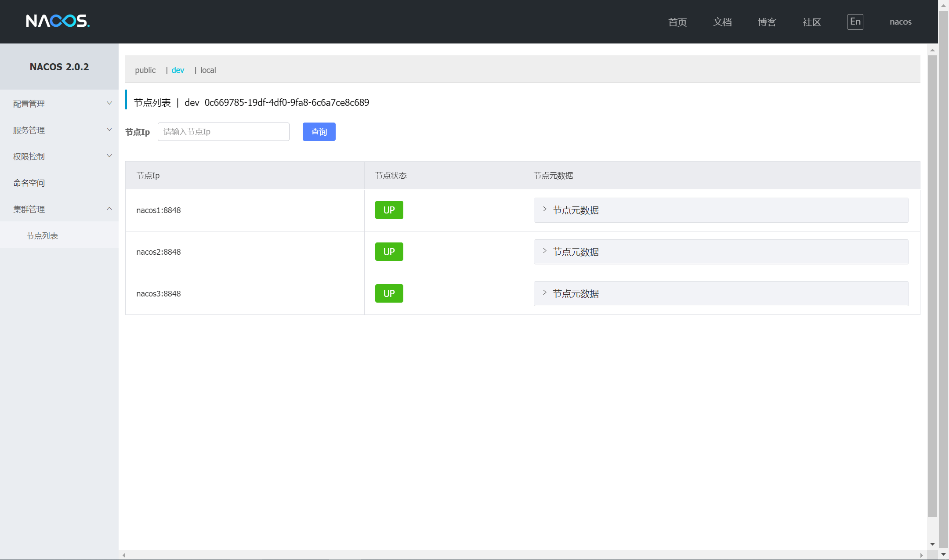Switch language with the En button
The width and height of the screenshot is (949, 560).
(855, 22)
